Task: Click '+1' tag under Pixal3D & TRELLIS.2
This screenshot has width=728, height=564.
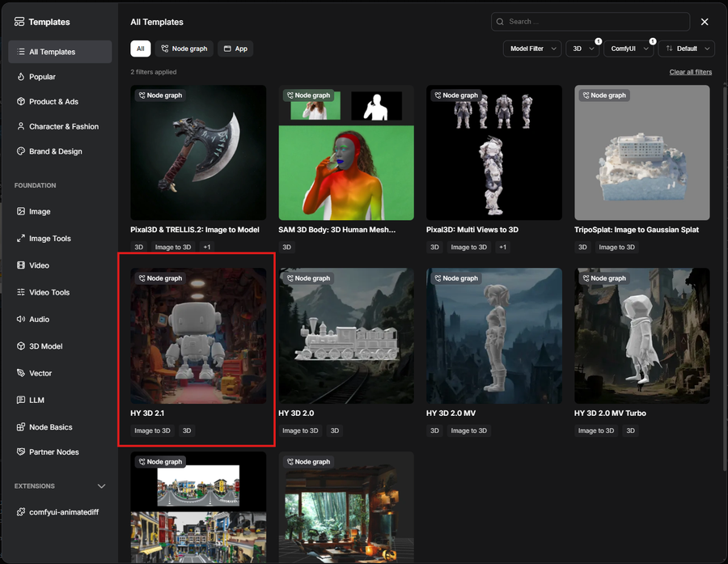Action: point(207,247)
